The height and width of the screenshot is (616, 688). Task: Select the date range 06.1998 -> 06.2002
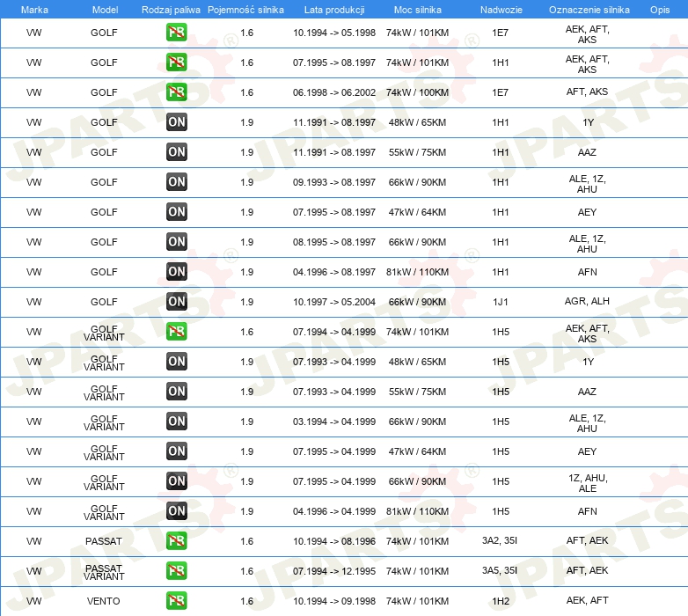(334, 92)
